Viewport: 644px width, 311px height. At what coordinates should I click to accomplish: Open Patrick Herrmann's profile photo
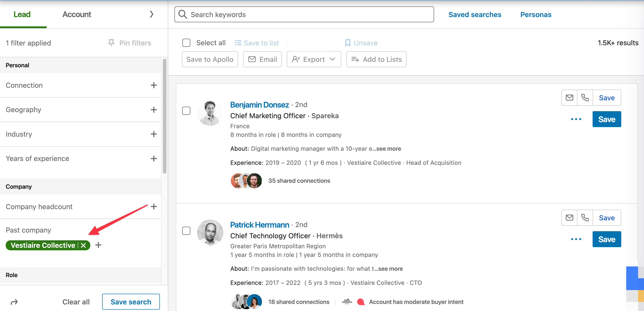point(210,233)
